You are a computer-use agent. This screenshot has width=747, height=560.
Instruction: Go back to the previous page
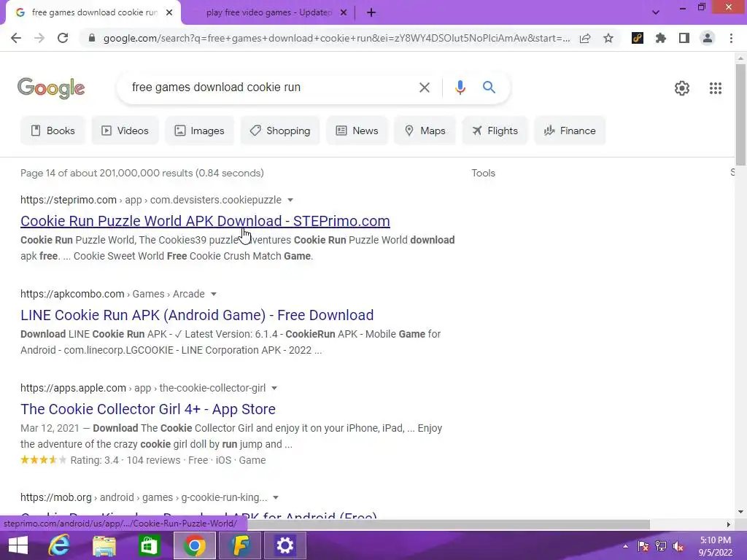coord(16,38)
